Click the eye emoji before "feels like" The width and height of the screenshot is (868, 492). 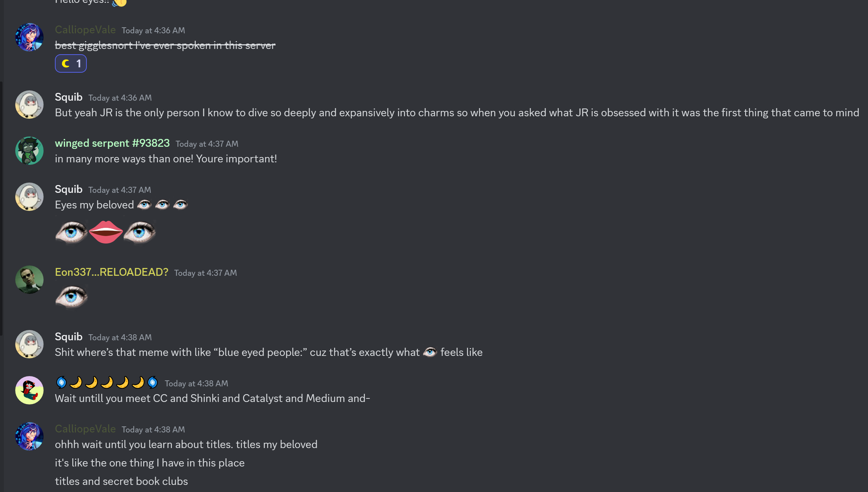(x=430, y=352)
